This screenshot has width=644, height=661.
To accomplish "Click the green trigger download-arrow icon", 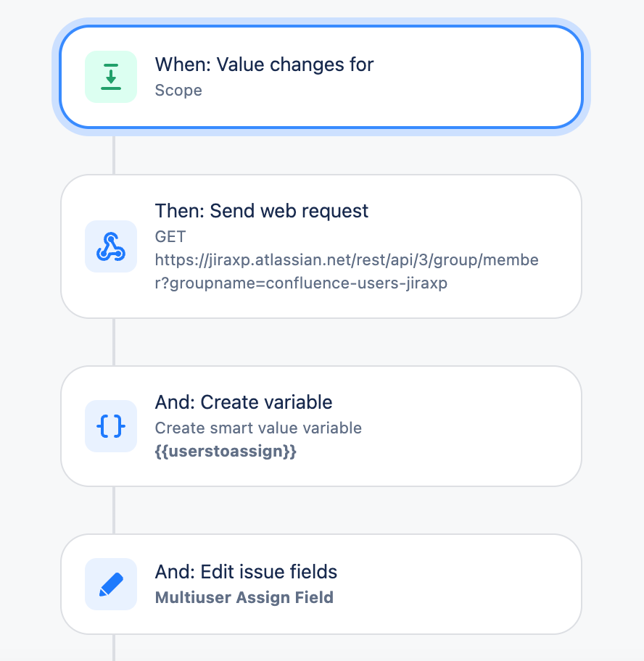I will click(x=111, y=77).
